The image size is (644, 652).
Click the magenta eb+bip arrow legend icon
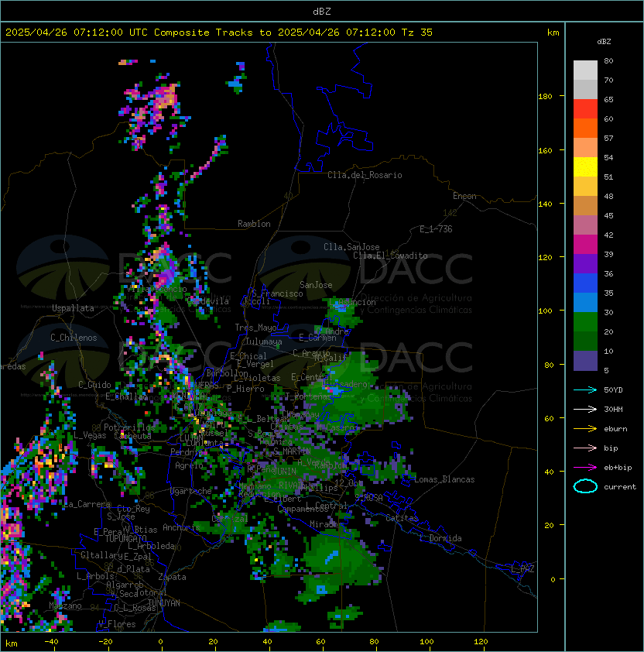coord(585,468)
